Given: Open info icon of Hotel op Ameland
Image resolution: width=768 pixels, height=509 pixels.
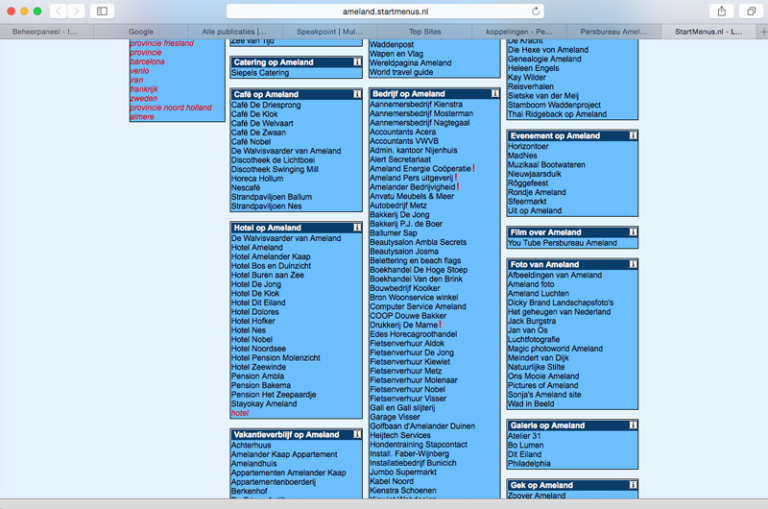Looking at the screenshot, I should pyautogui.click(x=357, y=227).
